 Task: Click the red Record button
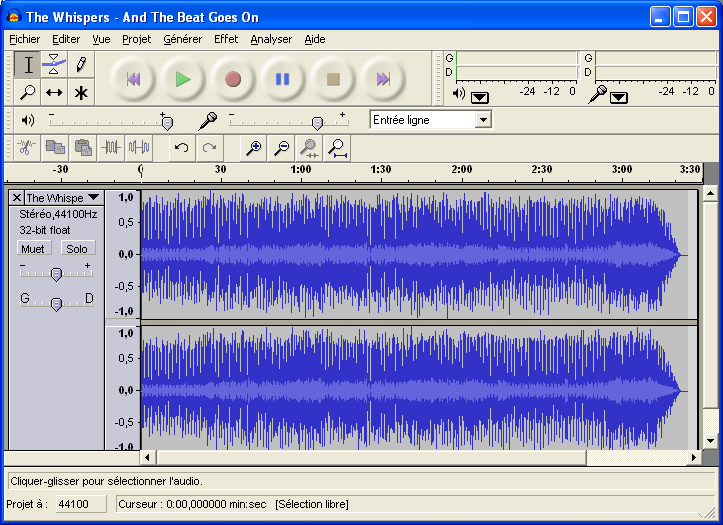pos(233,79)
